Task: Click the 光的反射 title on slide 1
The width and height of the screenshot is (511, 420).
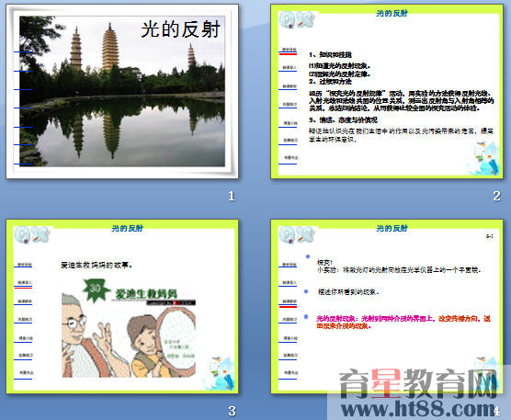Action: tap(180, 29)
